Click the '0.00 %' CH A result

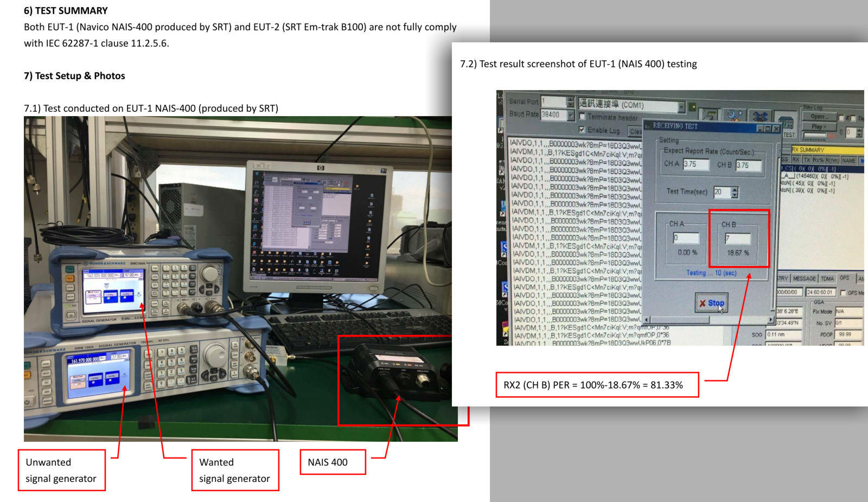point(687,252)
